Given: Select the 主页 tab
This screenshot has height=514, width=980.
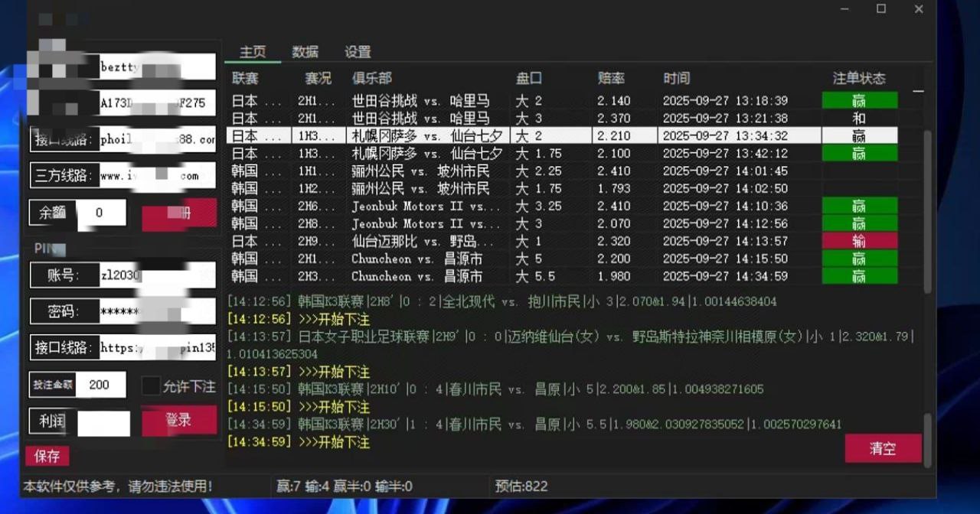Looking at the screenshot, I should pyautogui.click(x=253, y=53).
